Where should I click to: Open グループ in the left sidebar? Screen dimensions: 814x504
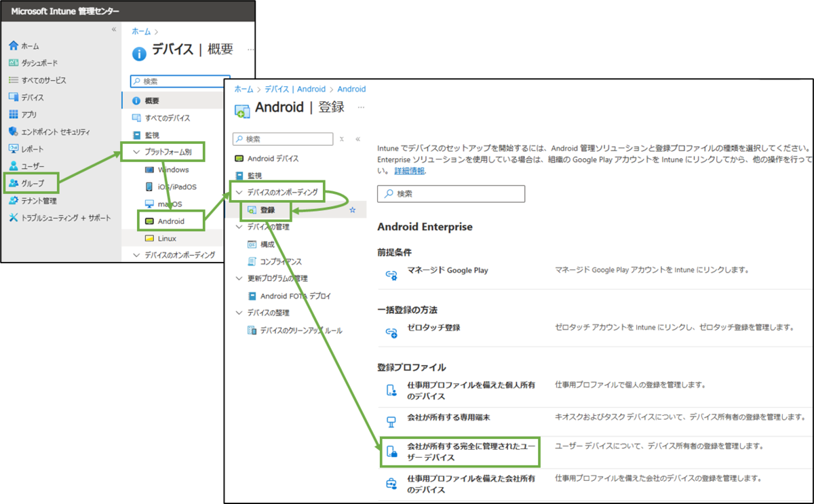point(26,183)
